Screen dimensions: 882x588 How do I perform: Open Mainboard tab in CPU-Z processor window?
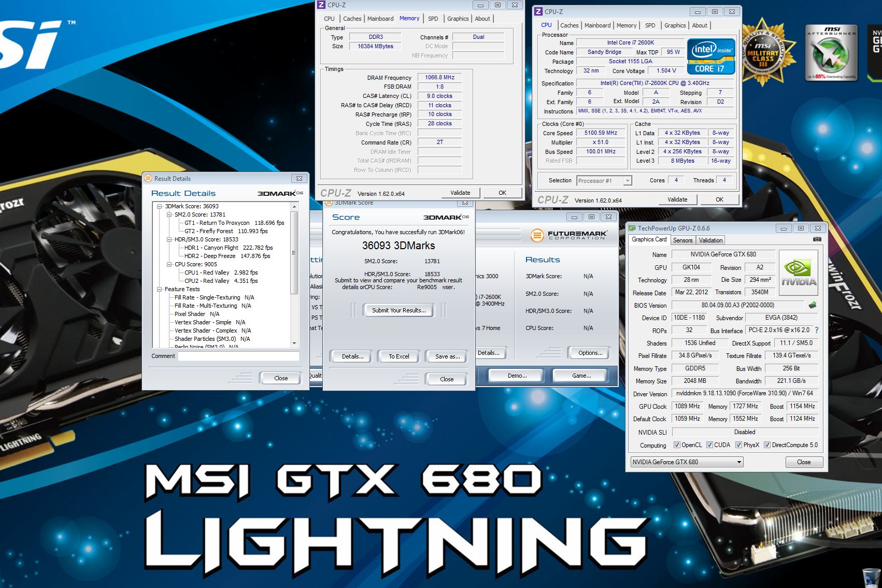point(598,25)
